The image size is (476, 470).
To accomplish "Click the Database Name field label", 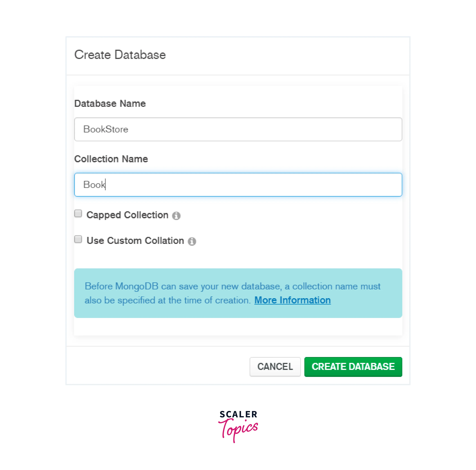I will [x=110, y=104].
